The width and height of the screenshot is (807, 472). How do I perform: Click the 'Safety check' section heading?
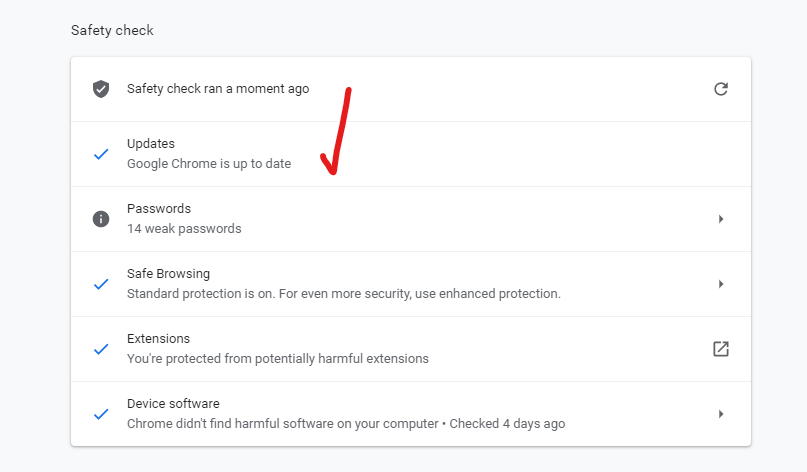[x=112, y=30]
